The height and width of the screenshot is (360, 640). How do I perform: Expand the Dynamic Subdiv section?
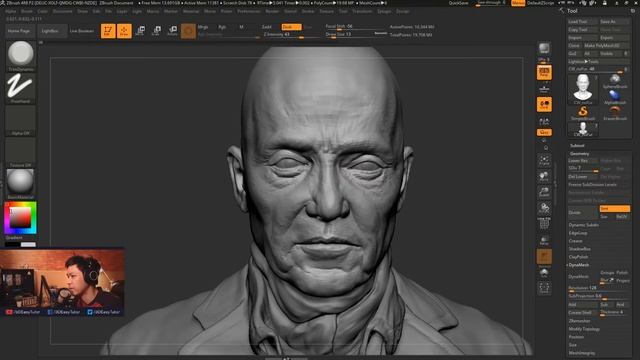pyautogui.click(x=584, y=225)
